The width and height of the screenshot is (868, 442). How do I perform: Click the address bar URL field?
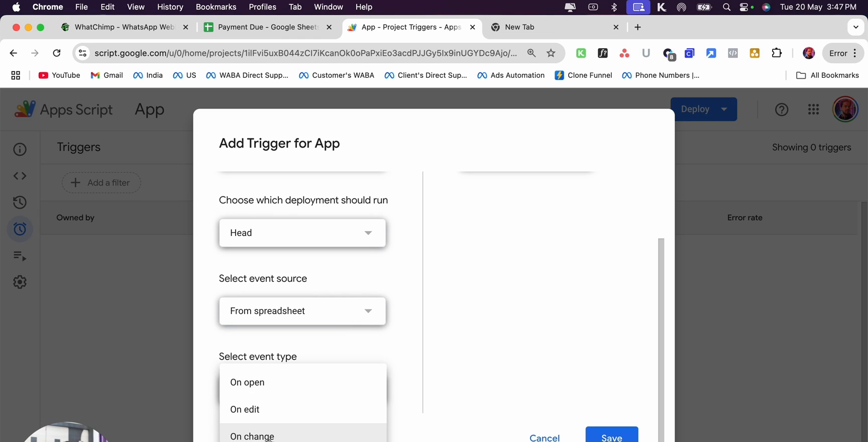coord(305,53)
